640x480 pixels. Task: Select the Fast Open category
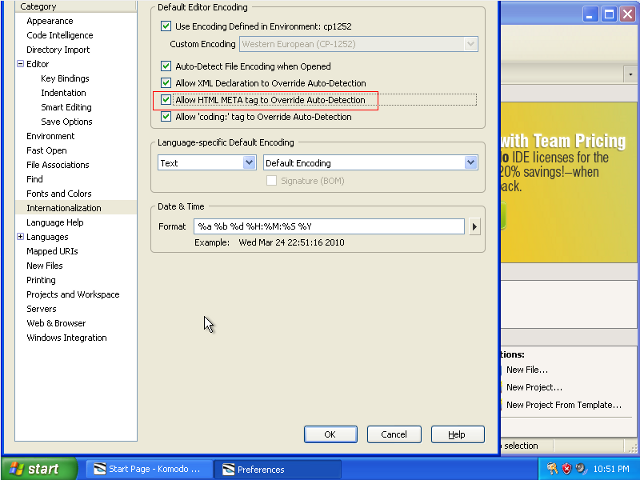pyautogui.click(x=47, y=151)
